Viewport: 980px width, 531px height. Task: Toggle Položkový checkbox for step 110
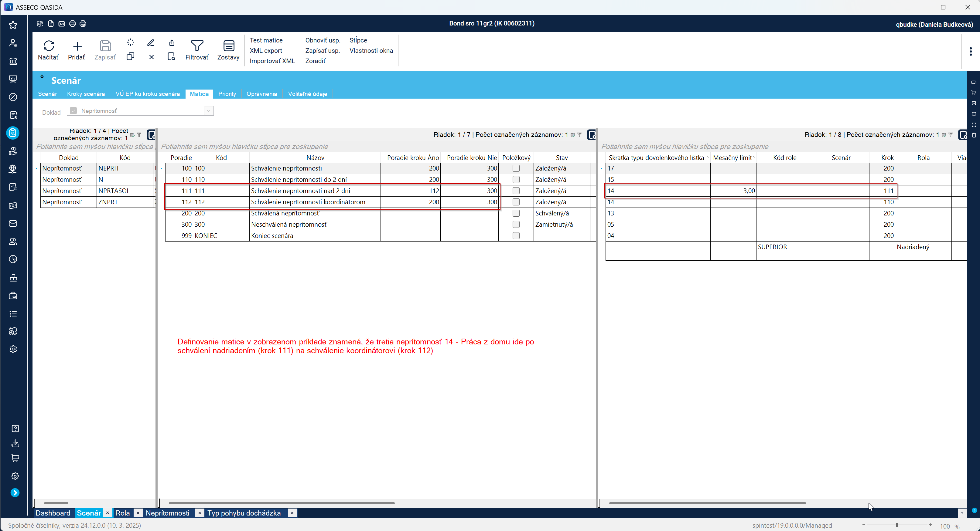coord(516,179)
